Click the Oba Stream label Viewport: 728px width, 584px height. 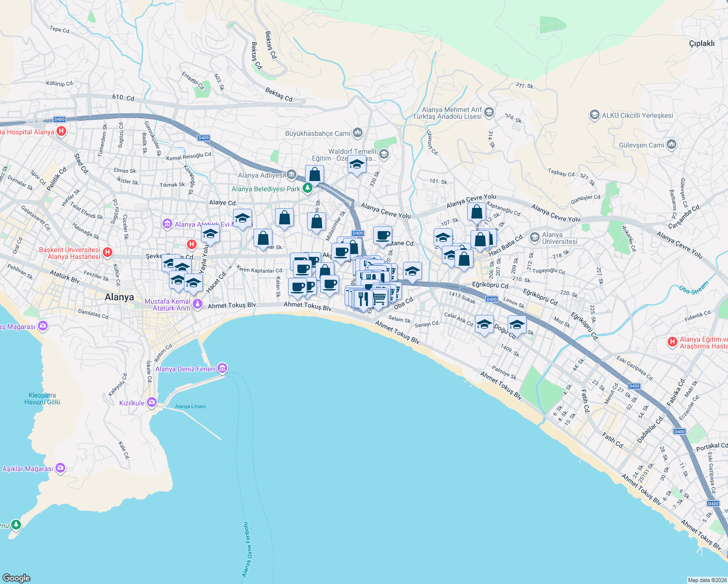(x=694, y=288)
